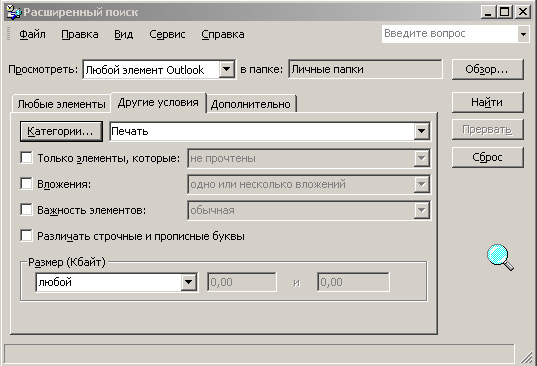Minimize the Расширенный поиск window
Viewport: 537px width, 366px height.
488,13
